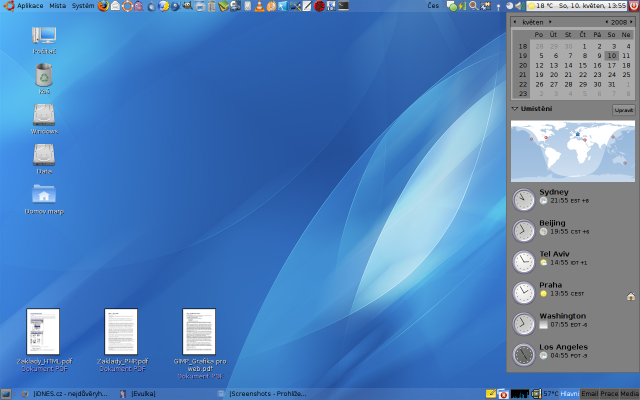Click the Los Angeles location entry
Viewport: 640px width, 400px height.
point(573,355)
